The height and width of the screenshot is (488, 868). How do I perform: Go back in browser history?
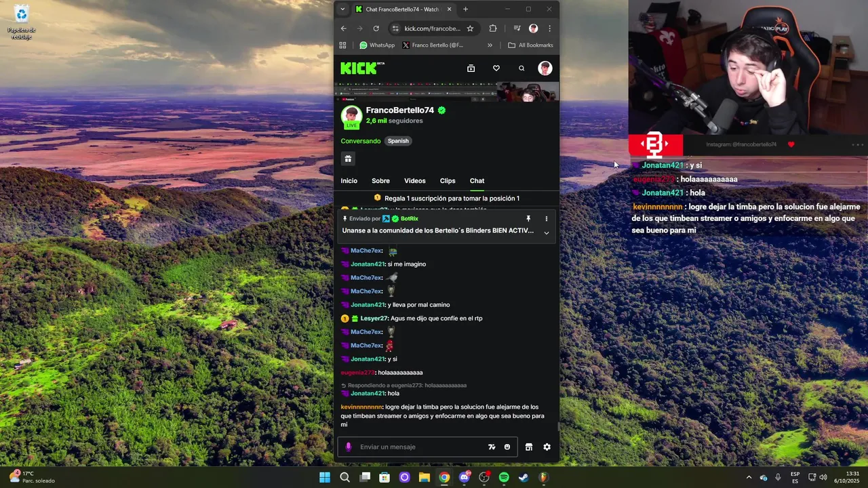coord(343,28)
